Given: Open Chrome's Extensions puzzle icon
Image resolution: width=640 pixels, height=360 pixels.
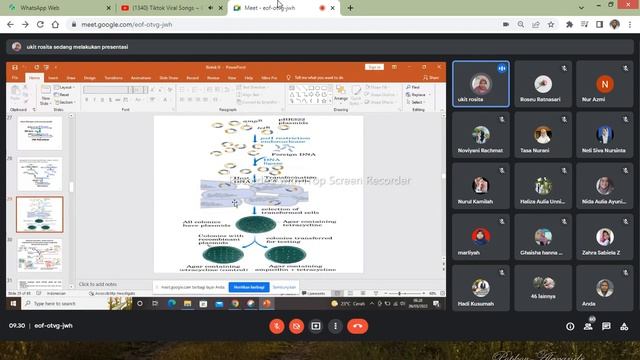Looking at the screenshot, I should pos(569,24).
